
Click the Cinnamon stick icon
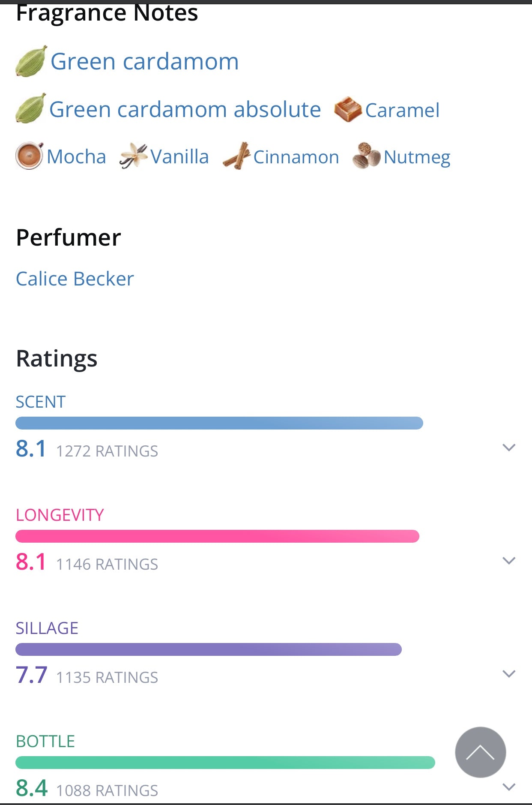[236, 156]
